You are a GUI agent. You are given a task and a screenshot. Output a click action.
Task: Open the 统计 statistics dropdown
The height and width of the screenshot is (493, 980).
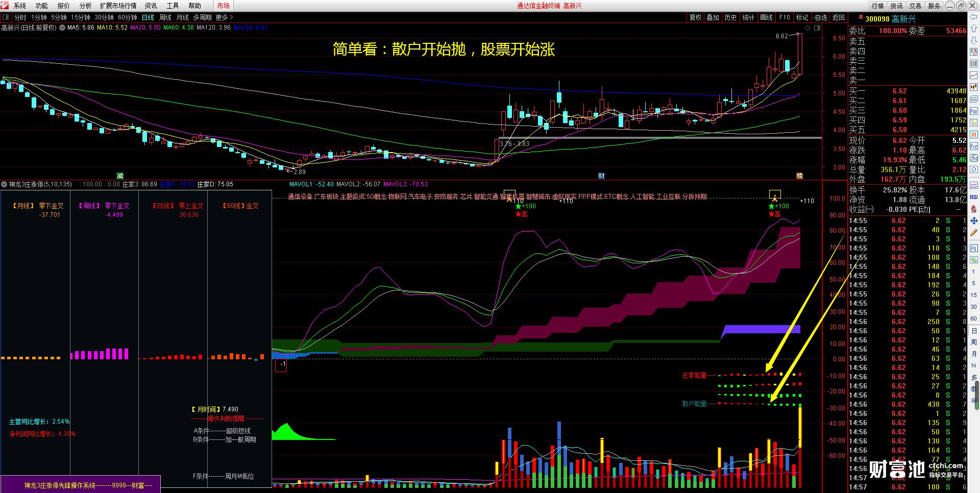(748, 17)
